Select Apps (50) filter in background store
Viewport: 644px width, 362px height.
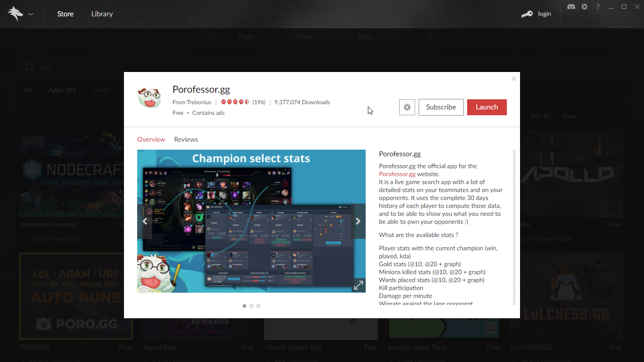[x=62, y=90]
